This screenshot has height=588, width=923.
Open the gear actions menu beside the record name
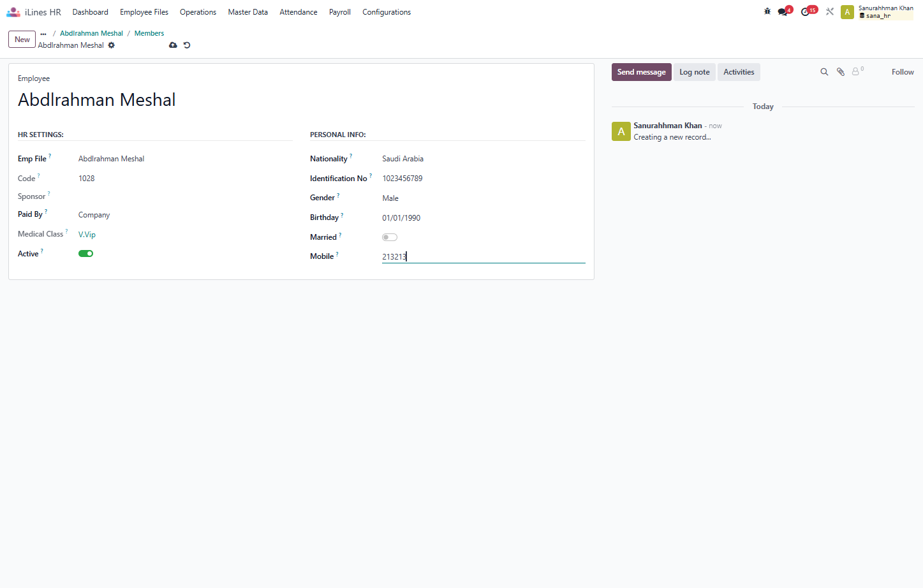pos(112,45)
